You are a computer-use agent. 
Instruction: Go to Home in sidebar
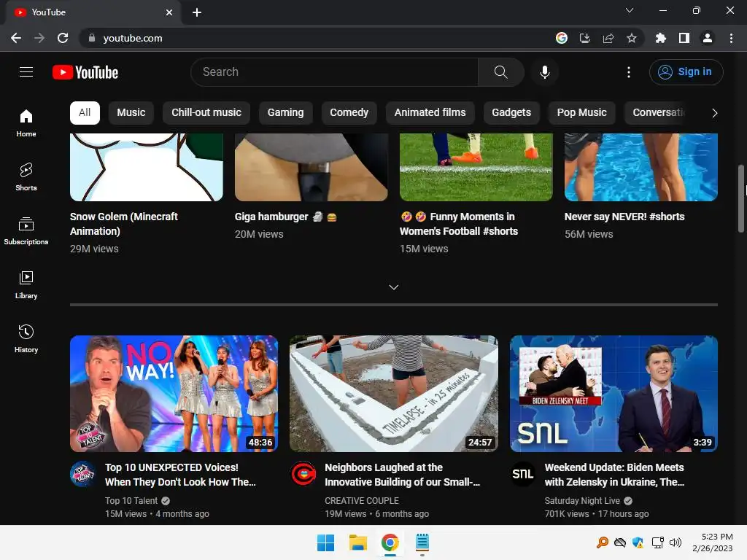point(26,122)
